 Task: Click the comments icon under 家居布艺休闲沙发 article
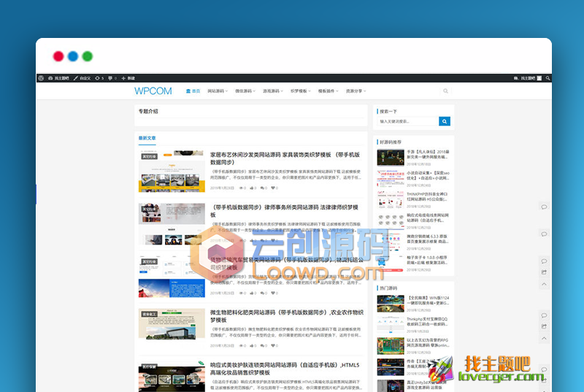[x=264, y=188]
